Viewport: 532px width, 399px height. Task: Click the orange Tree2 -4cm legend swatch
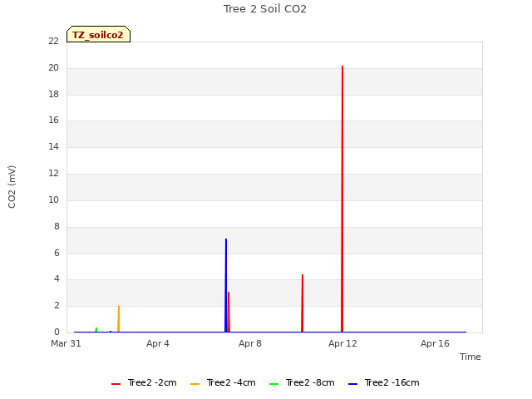click(195, 384)
